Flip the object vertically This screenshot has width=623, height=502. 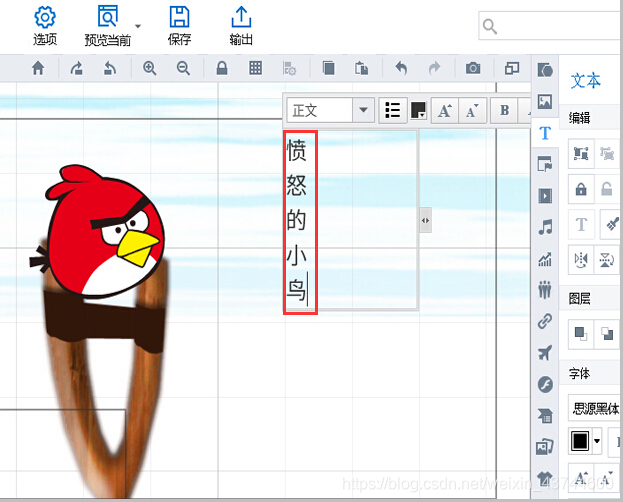click(607, 260)
